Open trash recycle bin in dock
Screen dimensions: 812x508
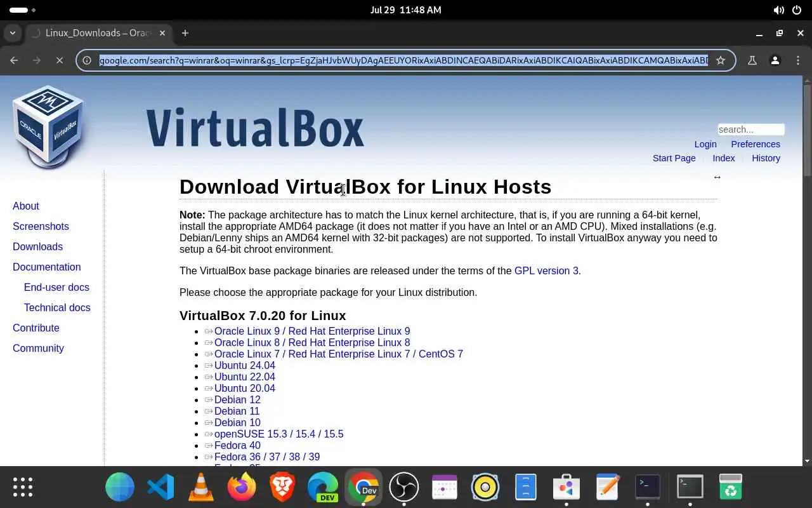click(x=730, y=487)
